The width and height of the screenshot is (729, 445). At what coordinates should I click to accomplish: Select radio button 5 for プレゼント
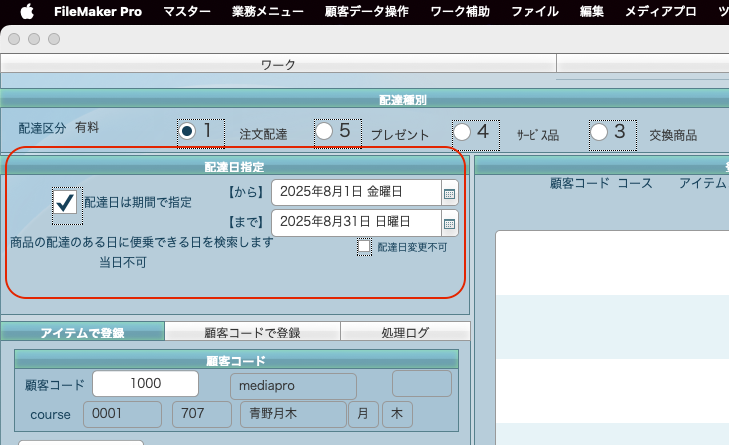[324, 132]
